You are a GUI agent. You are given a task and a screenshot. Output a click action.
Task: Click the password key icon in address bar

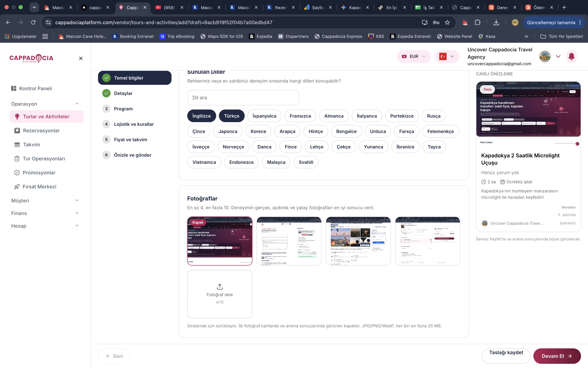(x=436, y=22)
